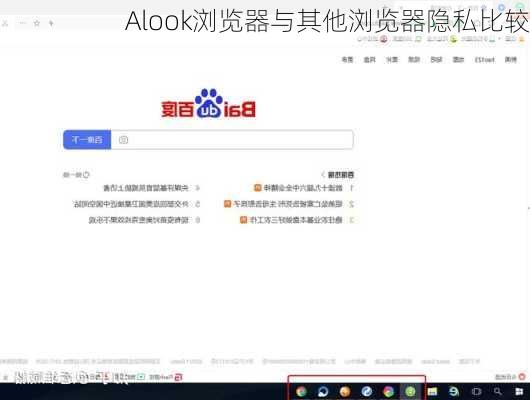The width and height of the screenshot is (530, 400).
Task: Open hot search entry ranked number 2
Action: [288, 204]
